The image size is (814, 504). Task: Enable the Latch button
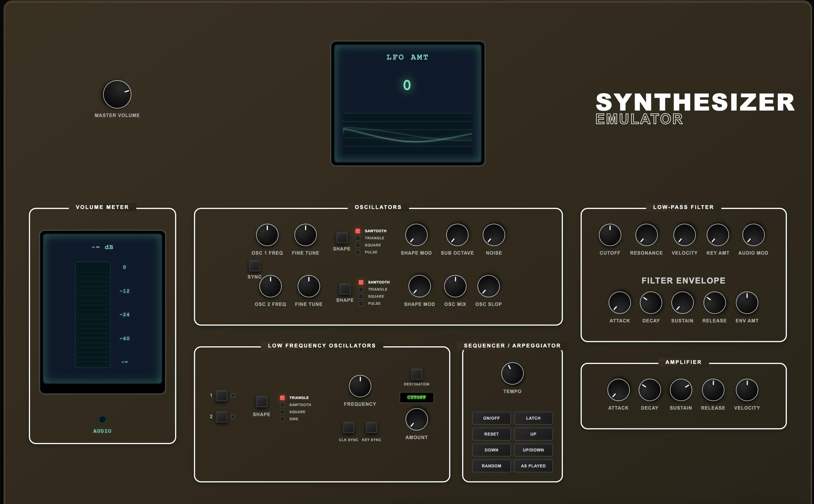tap(533, 418)
